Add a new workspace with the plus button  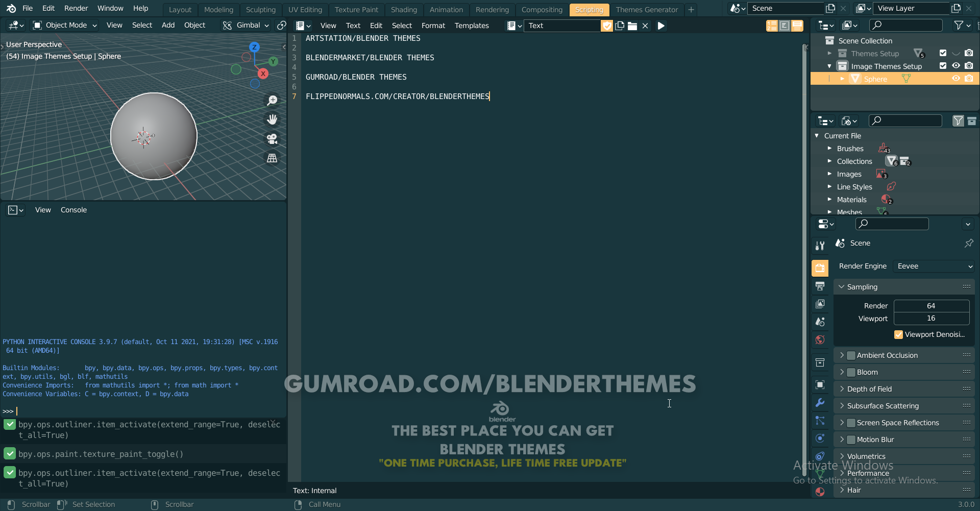point(691,10)
